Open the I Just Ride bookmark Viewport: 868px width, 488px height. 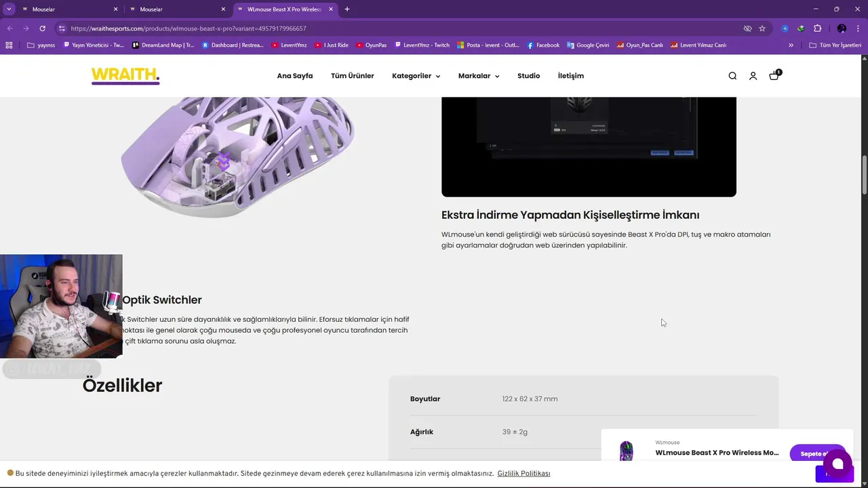point(332,45)
